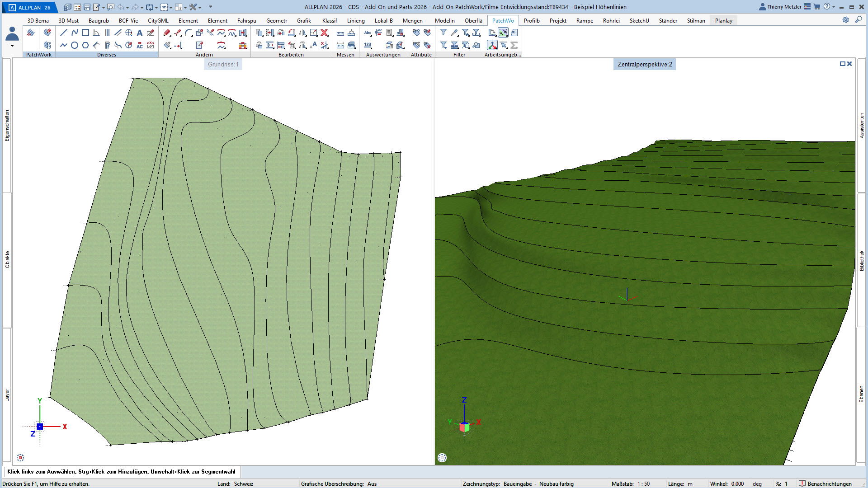The image size is (868, 488).
Task: Open dropdown arrow beneath user profile icon
Action: pos(12,46)
